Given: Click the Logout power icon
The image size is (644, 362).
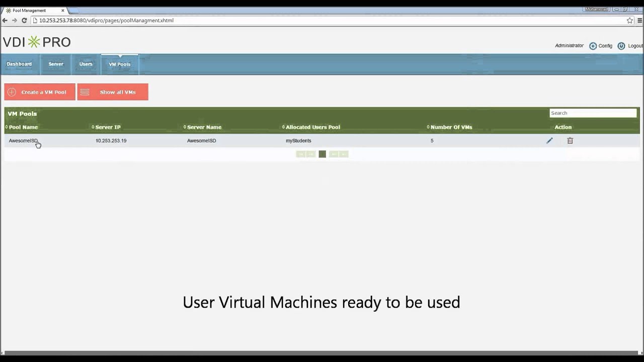Looking at the screenshot, I should point(621,46).
